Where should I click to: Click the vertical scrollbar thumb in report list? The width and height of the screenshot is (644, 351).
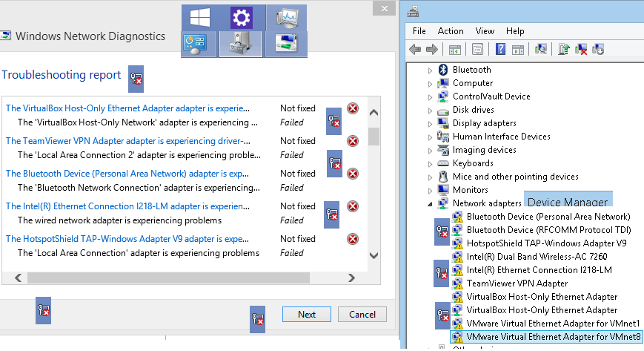374,137
